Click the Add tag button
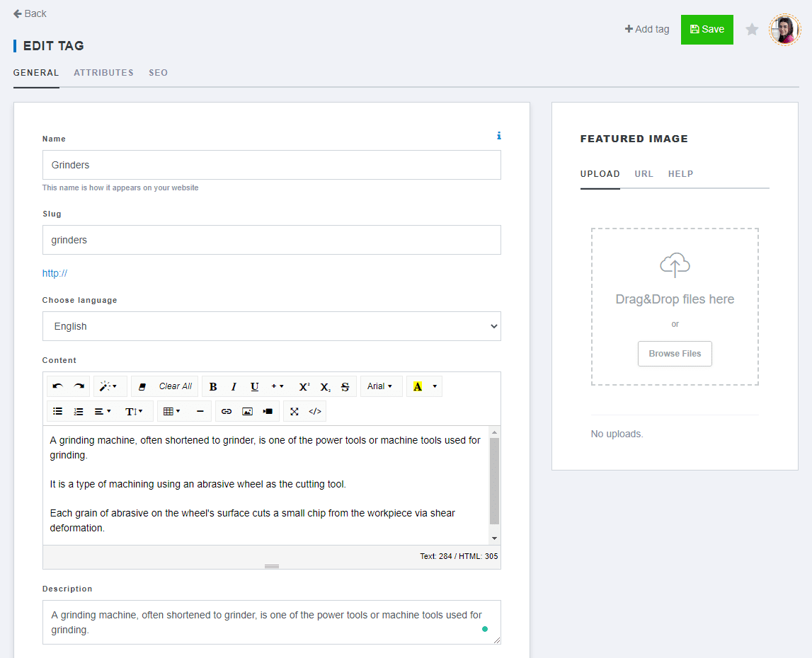 [x=647, y=29]
